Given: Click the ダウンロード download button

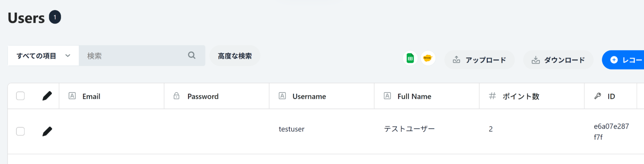Looking at the screenshot, I should click(558, 60).
